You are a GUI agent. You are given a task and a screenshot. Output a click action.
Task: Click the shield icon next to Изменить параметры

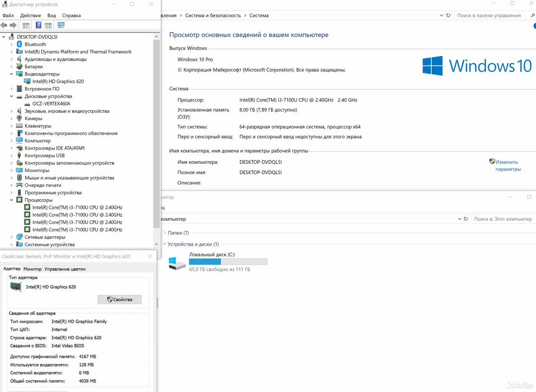492,162
